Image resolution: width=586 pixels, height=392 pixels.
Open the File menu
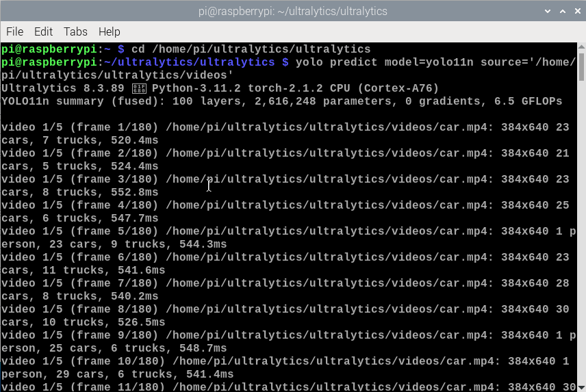(14, 31)
